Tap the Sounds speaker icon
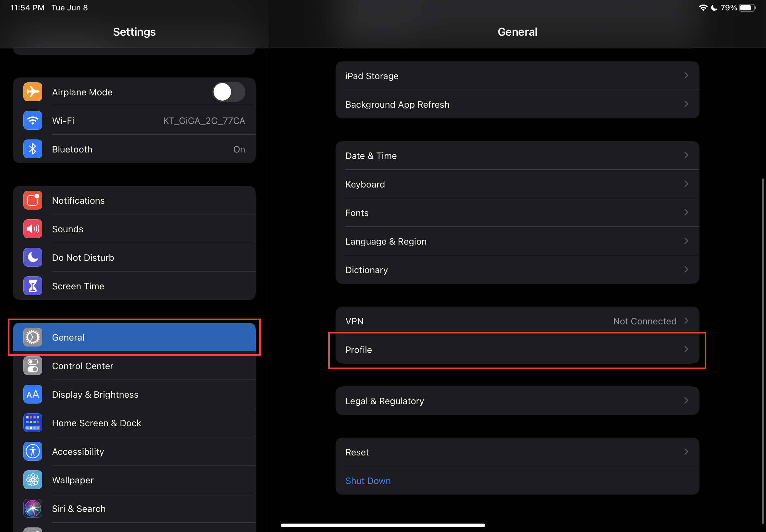 [33, 229]
